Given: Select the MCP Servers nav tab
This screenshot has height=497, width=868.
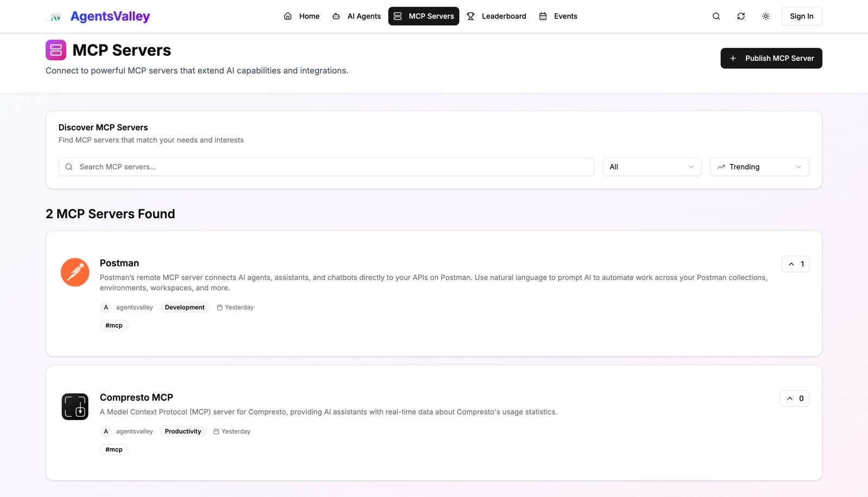Looking at the screenshot, I should point(424,16).
